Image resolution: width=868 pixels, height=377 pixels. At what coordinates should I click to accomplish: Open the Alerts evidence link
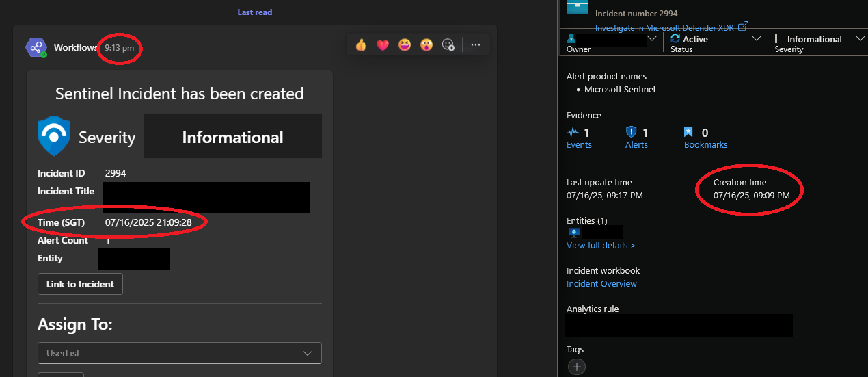636,144
